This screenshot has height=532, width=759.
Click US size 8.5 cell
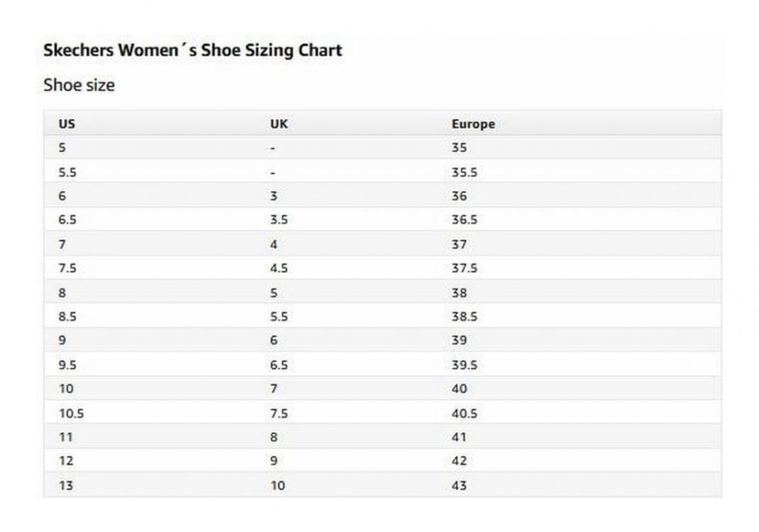click(x=67, y=317)
